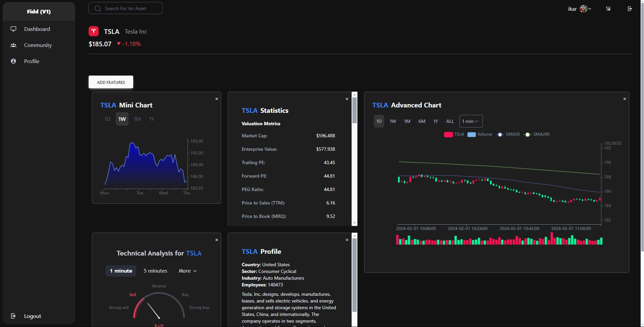Toggle the SMA200 line legend item
The width and height of the screenshot is (644, 327).
tap(537, 134)
